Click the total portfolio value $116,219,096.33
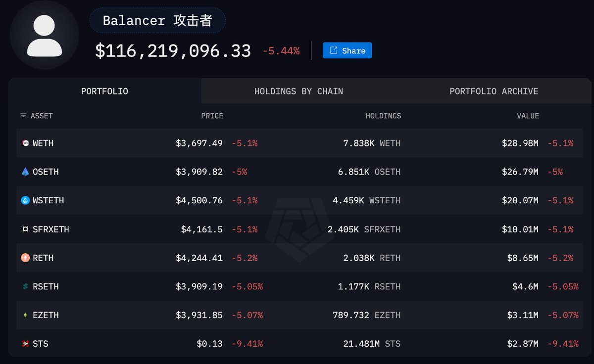The width and height of the screenshot is (594, 364). point(173,51)
